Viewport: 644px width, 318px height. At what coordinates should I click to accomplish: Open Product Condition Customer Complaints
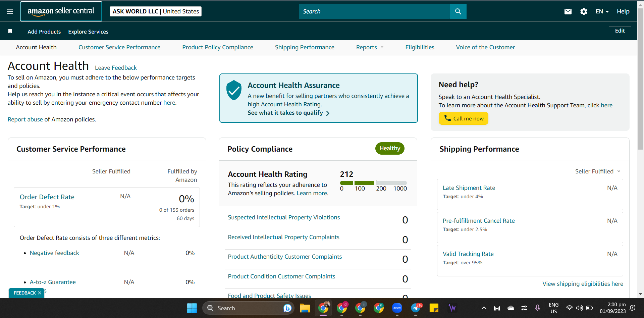[281, 276]
